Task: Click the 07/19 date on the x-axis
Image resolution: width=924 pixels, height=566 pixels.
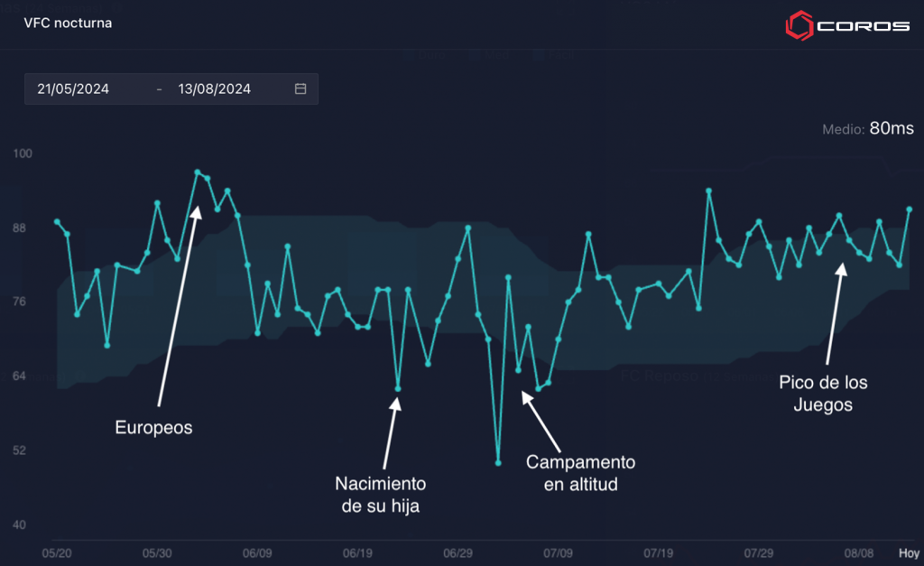Action: point(659,552)
